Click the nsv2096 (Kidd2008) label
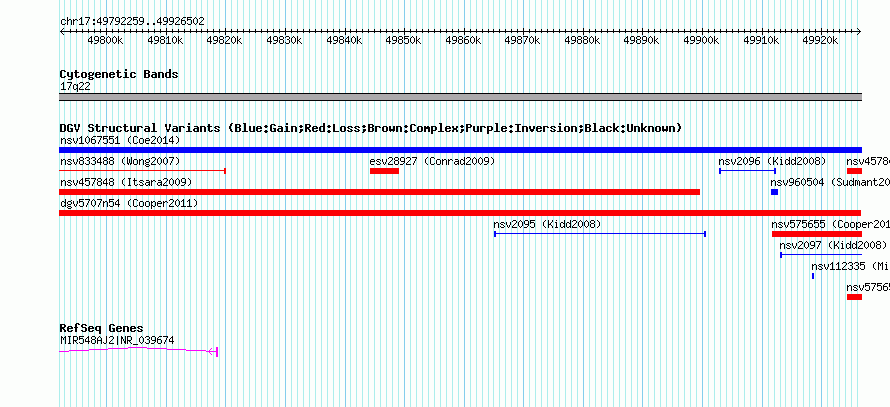Screen dimensions: 890x407 [772, 161]
